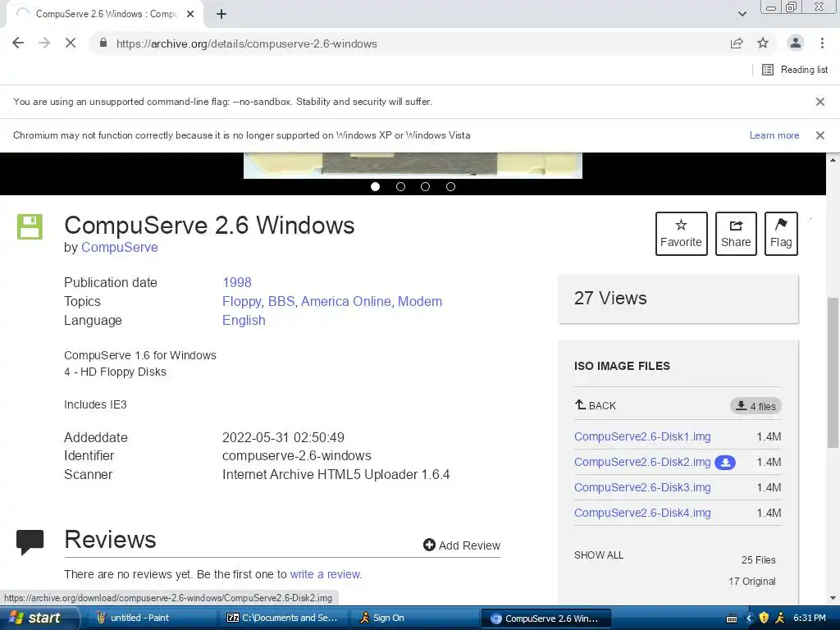
Task: Click the Add Review button
Action: coord(461,546)
